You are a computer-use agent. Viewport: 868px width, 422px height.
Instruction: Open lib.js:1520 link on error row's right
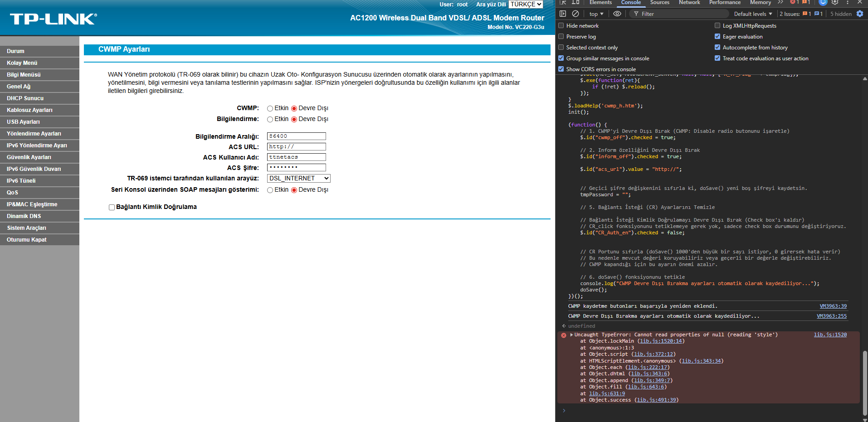point(830,335)
